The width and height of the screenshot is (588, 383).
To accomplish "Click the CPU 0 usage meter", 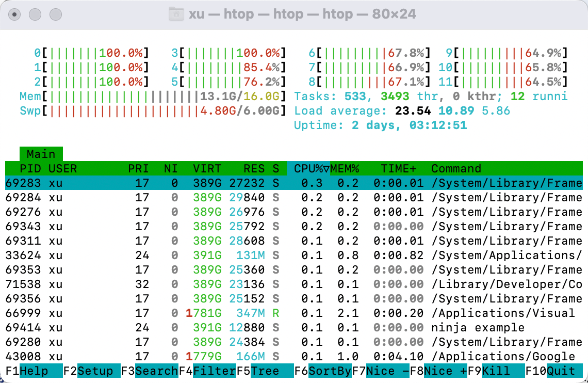I will point(91,53).
